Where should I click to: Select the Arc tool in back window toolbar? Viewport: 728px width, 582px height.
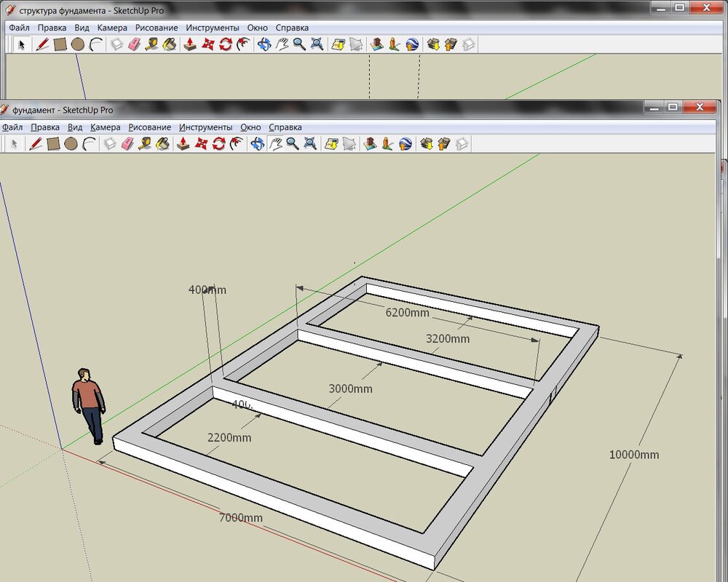pos(96,44)
